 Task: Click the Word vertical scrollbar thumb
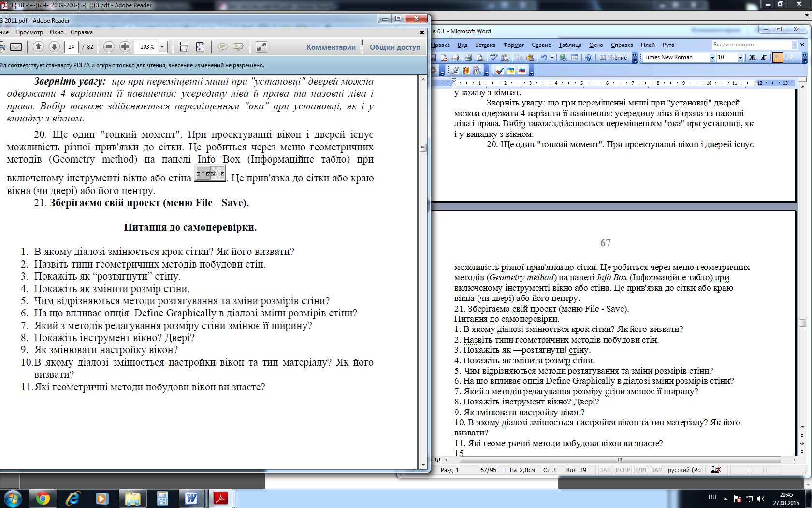click(802, 323)
